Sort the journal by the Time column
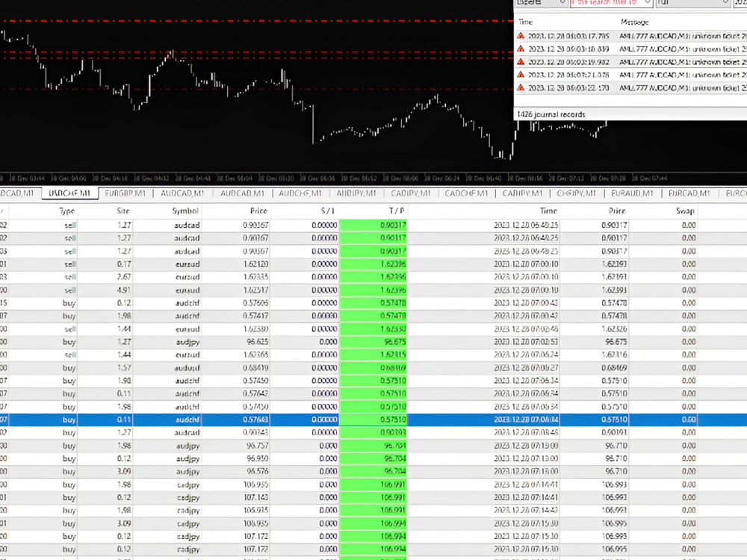 click(x=525, y=22)
